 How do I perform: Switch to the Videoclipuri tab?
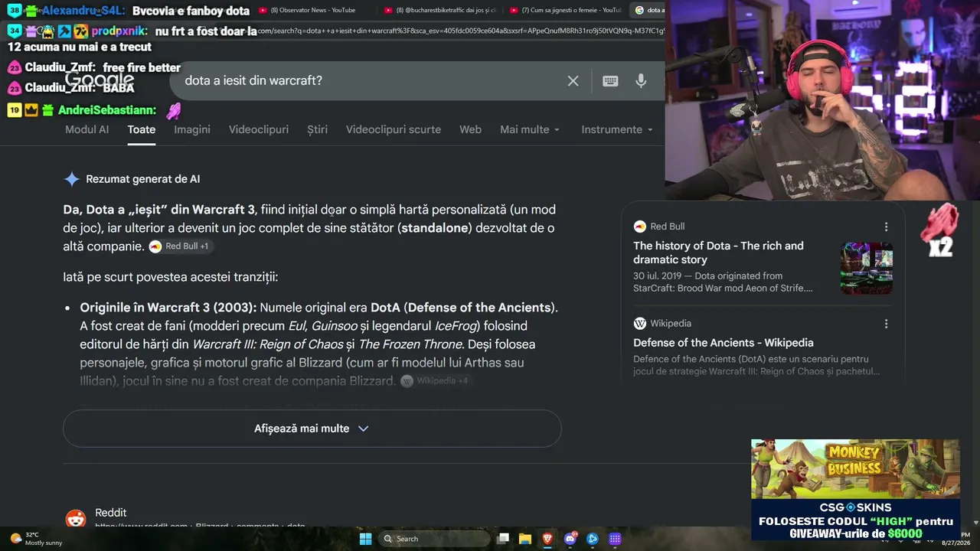point(259,130)
